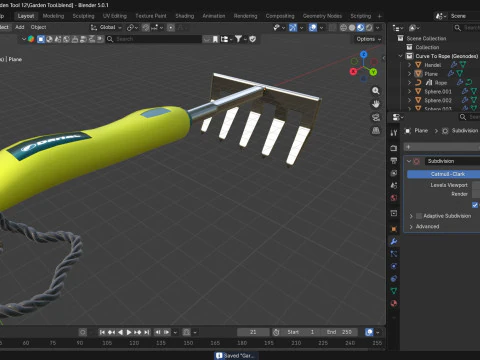The width and height of the screenshot is (480, 360).
Task: Click the red X axis gizmo ball
Action: (354, 71)
